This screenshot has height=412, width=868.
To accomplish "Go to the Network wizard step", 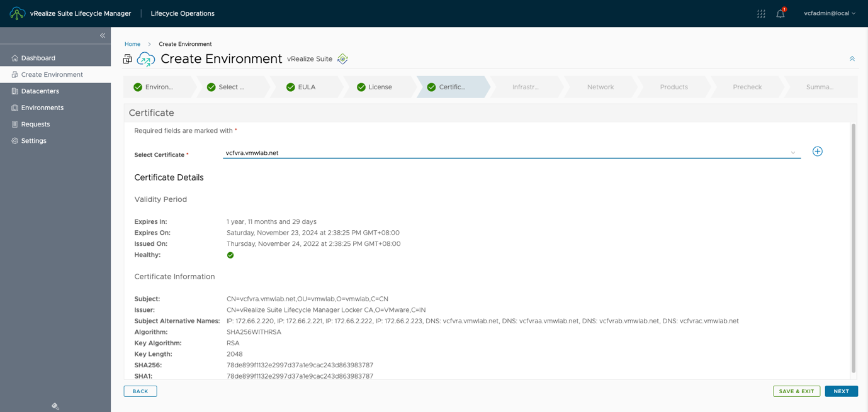I will (x=600, y=87).
